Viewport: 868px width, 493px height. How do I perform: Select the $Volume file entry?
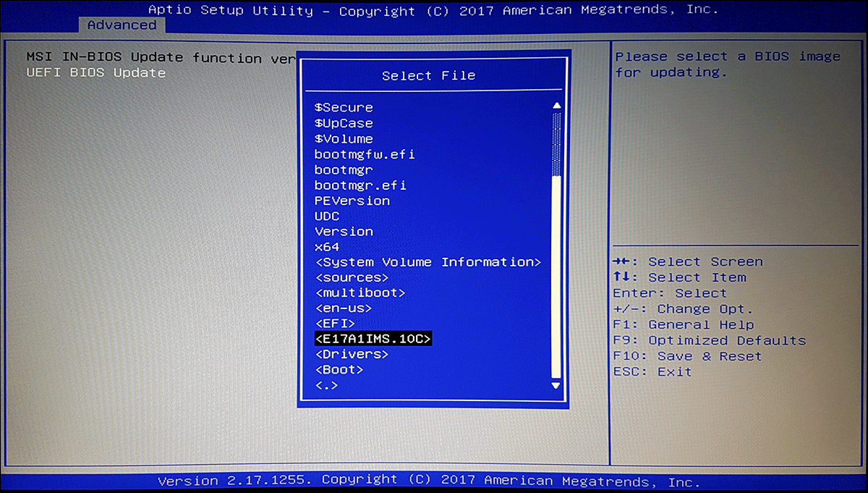tap(344, 139)
